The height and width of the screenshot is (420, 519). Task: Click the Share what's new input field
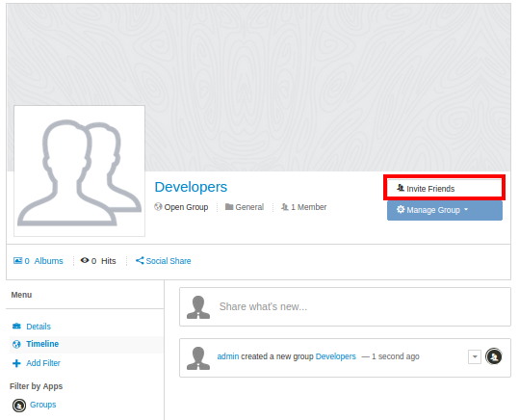[x=346, y=306]
